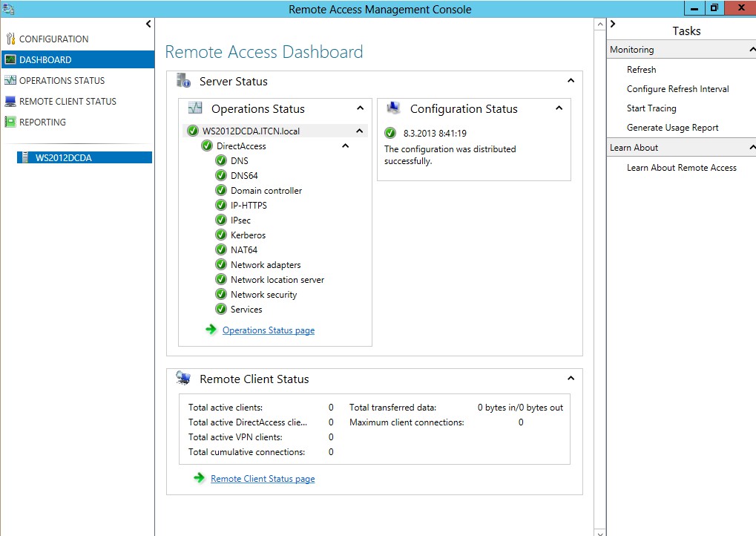Click the green arrow next to Operations Status page
This screenshot has height=536, width=756.
point(211,330)
